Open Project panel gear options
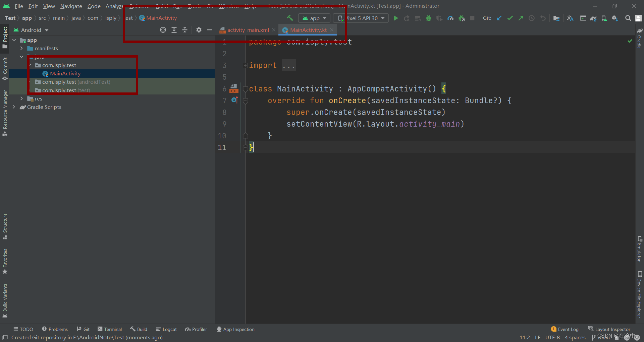Image resolution: width=644 pixels, height=342 pixels. coord(199,30)
